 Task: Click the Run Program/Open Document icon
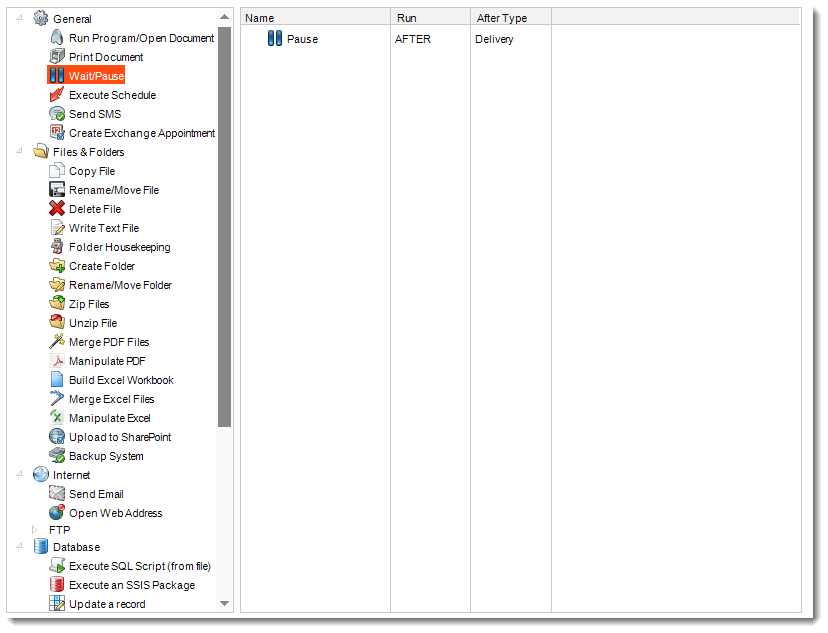[x=57, y=38]
